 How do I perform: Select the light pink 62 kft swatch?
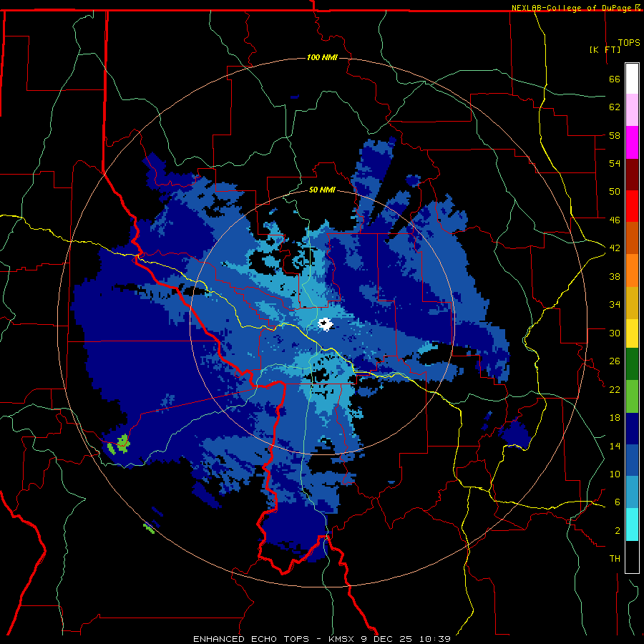pos(632,110)
